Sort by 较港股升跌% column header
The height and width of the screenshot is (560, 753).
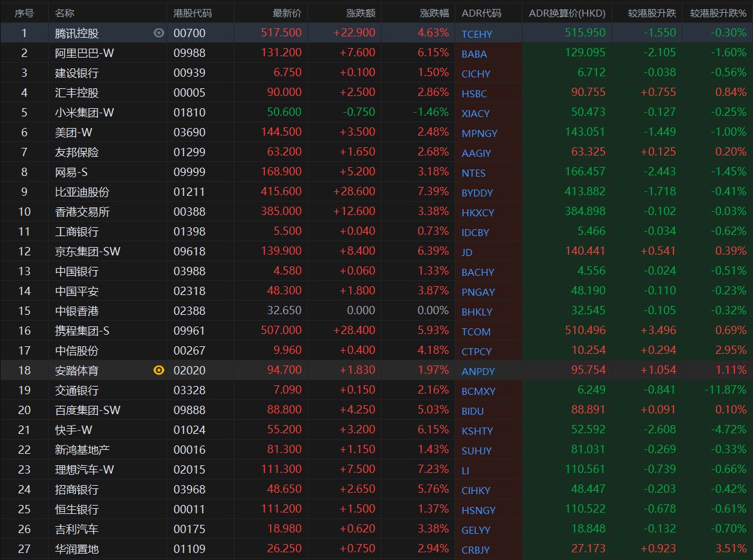[x=718, y=13]
